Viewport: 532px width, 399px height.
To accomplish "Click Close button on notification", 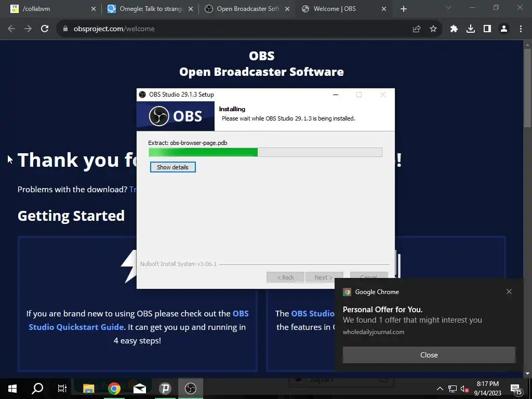I will (429, 355).
